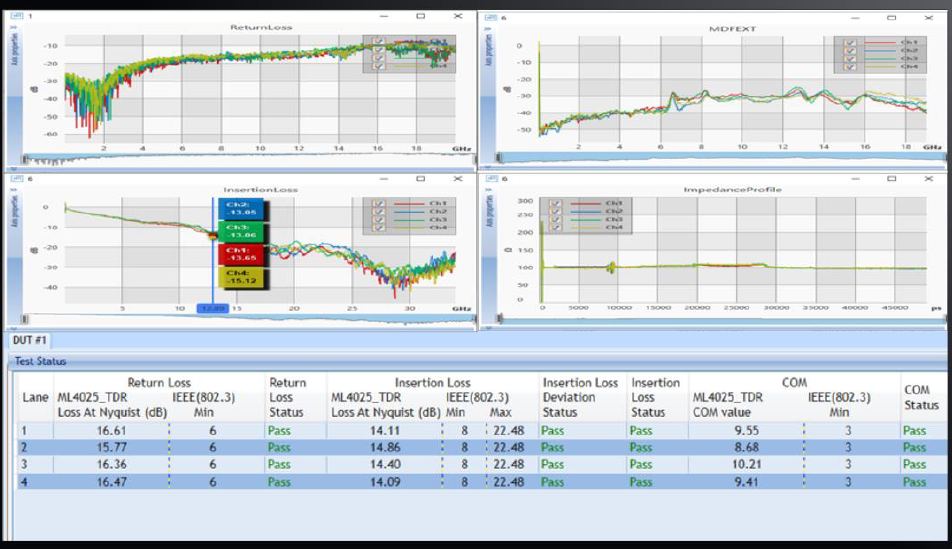Uncheck Ch1 in the ReturnLoss legend
The height and width of the screenshot is (549, 952).
(x=377, y=41)
